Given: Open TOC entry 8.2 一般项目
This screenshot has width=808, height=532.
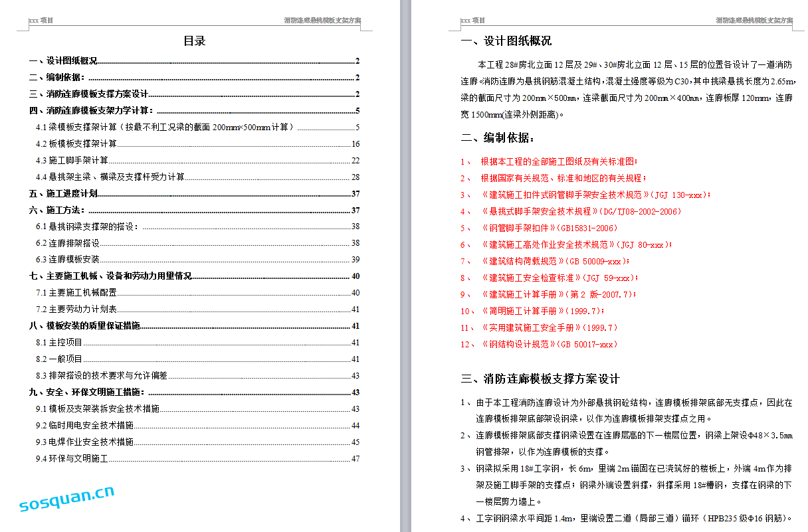Looking at the screenshot, I should coord(60,359).
